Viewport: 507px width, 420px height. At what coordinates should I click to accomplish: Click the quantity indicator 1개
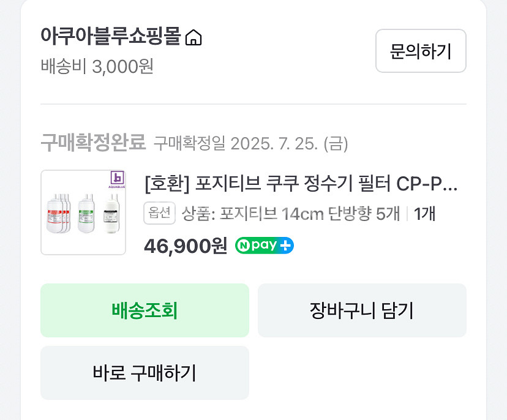point(426,214)
